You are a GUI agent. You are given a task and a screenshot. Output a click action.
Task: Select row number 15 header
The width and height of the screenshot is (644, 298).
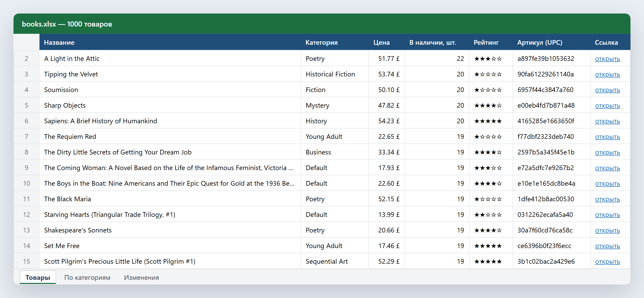(26, 261)
